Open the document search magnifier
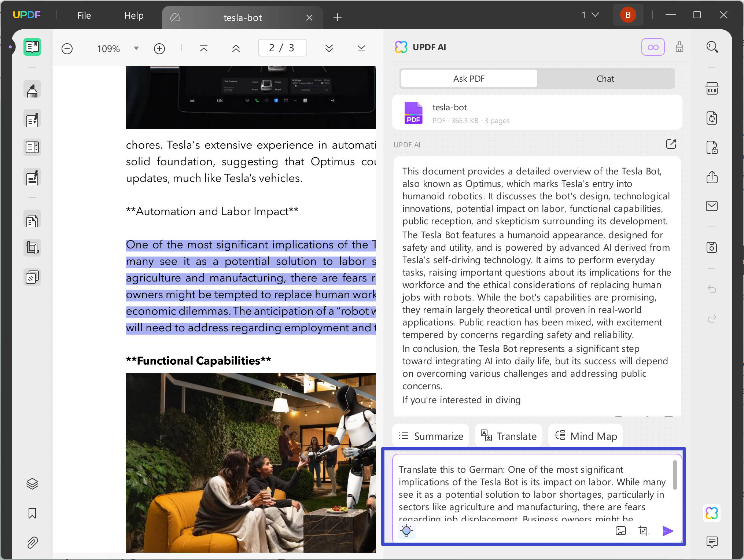 (712, 47)
